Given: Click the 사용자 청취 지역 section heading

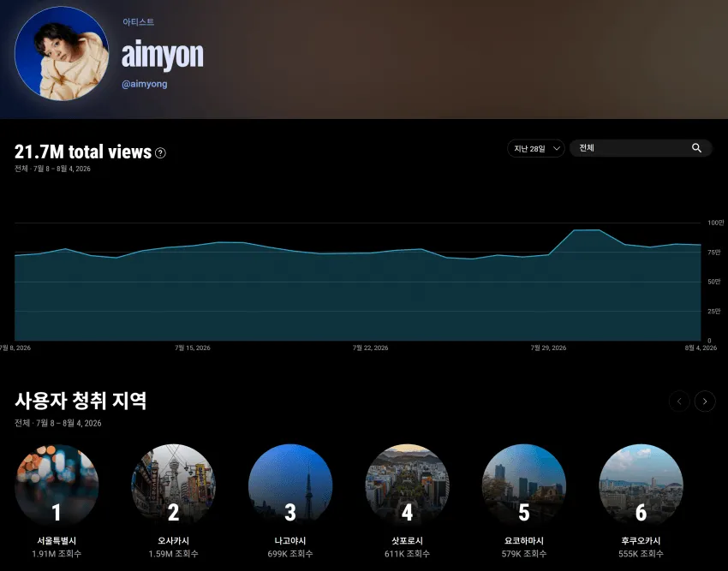Looking at the screenshot, I should (x=81, y=401).
